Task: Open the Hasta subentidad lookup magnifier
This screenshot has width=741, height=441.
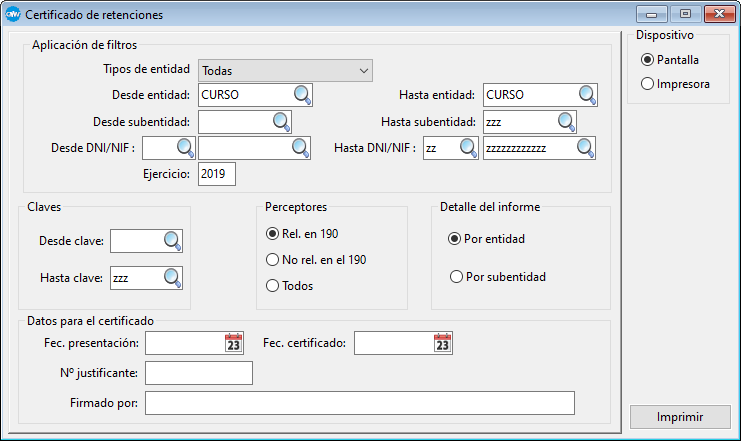Action: [566, 122]
